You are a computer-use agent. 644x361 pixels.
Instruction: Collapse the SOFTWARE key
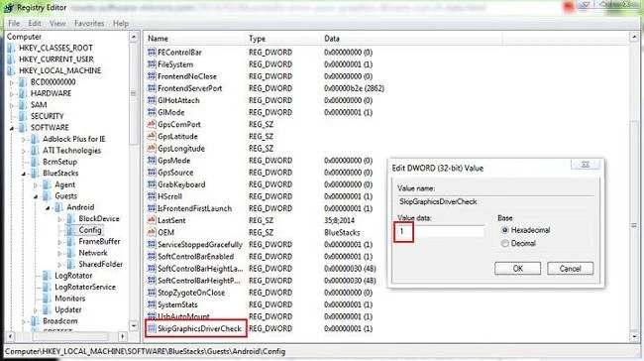pyautogui.click(x=12, y=128)
